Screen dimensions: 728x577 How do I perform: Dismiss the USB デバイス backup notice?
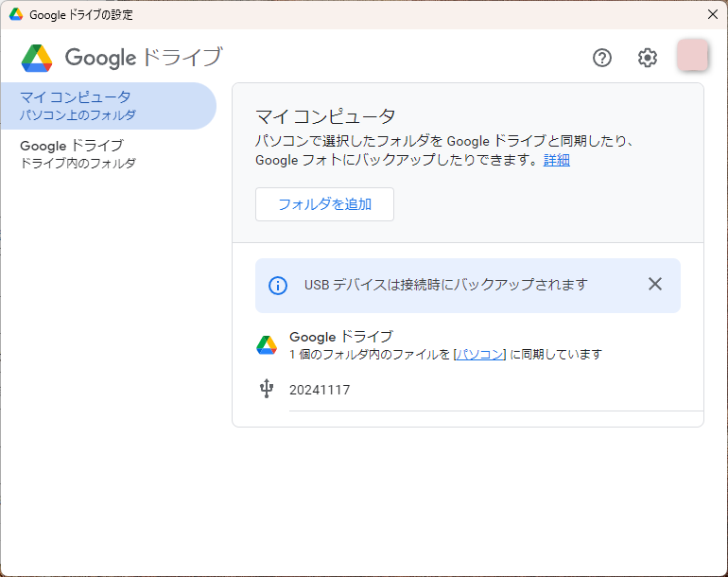[655, 284]
